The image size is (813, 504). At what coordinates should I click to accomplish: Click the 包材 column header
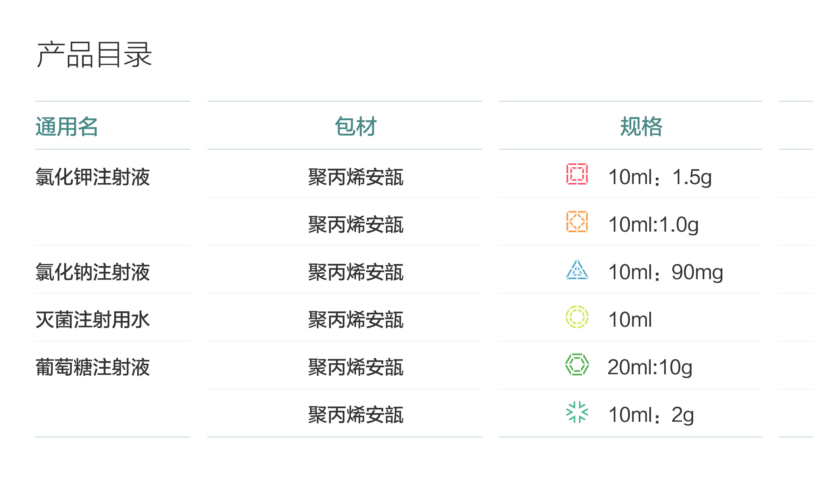(x=356, y=126)
